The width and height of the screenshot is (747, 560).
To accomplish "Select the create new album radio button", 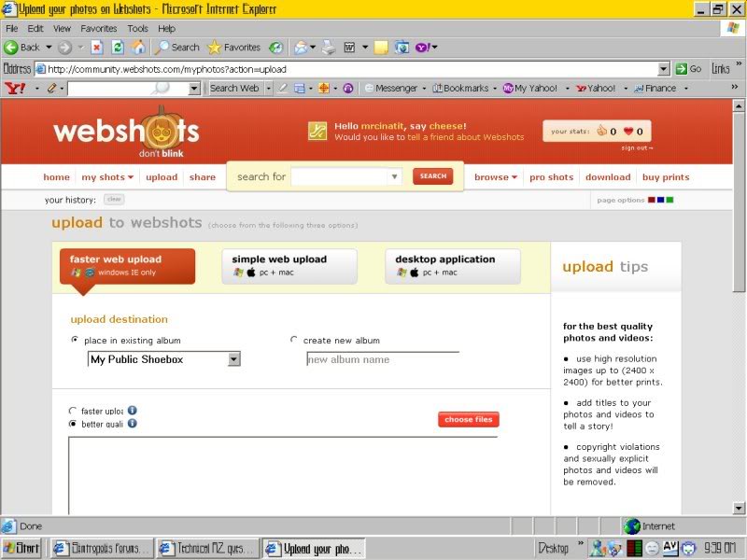I will pos(294,341).
